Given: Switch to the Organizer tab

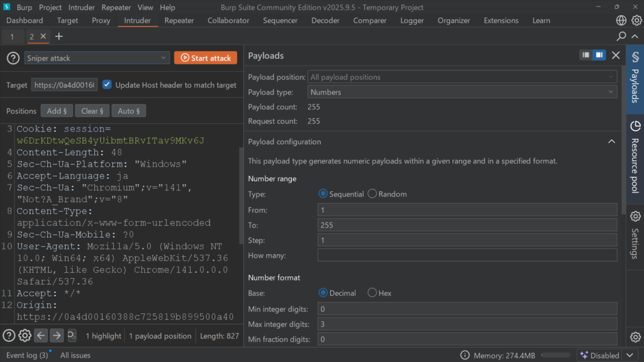Looking at the screenshot, I should (x=454, y=20).
